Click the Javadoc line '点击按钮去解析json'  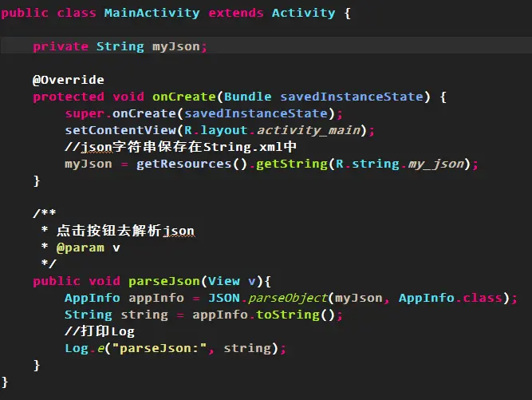[x=125, y=231]
